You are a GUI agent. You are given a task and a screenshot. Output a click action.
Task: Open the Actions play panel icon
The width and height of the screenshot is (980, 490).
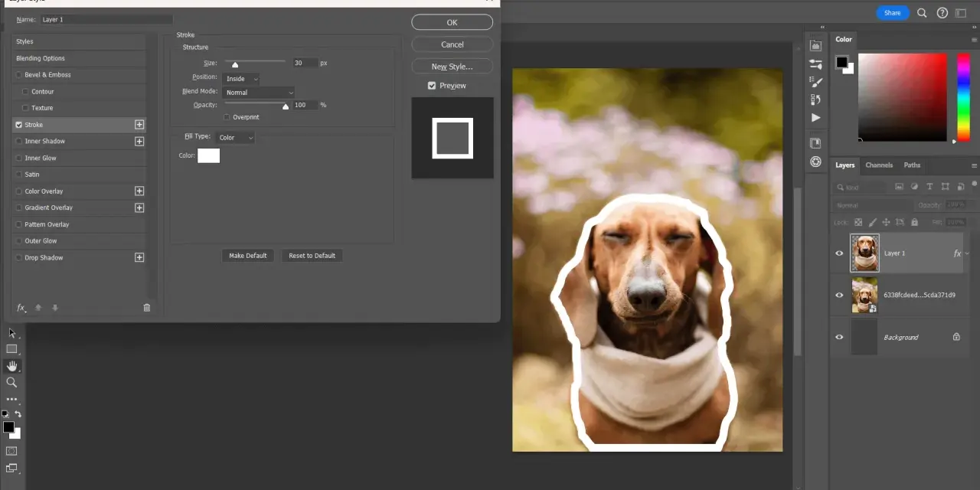(816, 118)
